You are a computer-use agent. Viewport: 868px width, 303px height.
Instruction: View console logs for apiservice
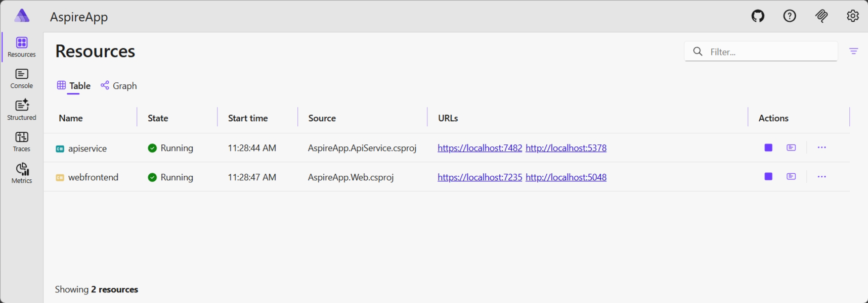click(x=791, y=147)
